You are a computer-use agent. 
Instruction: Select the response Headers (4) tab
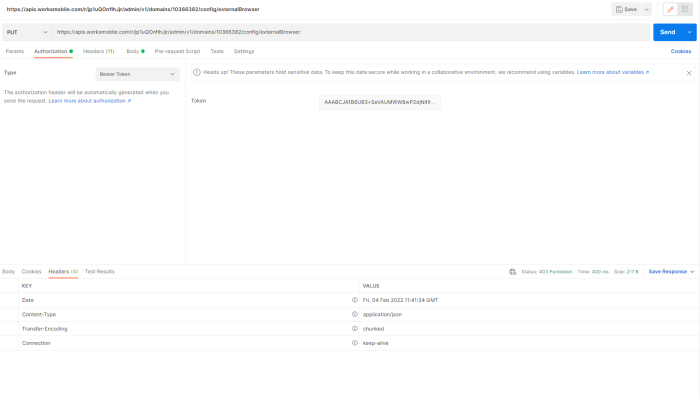point(63,272)
